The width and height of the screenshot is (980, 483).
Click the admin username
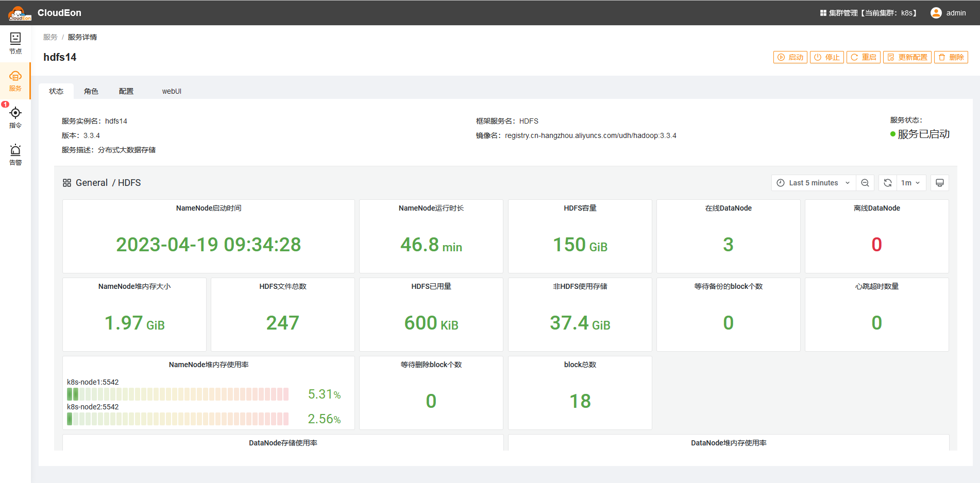pyautogui.click(x=956, y=13)
